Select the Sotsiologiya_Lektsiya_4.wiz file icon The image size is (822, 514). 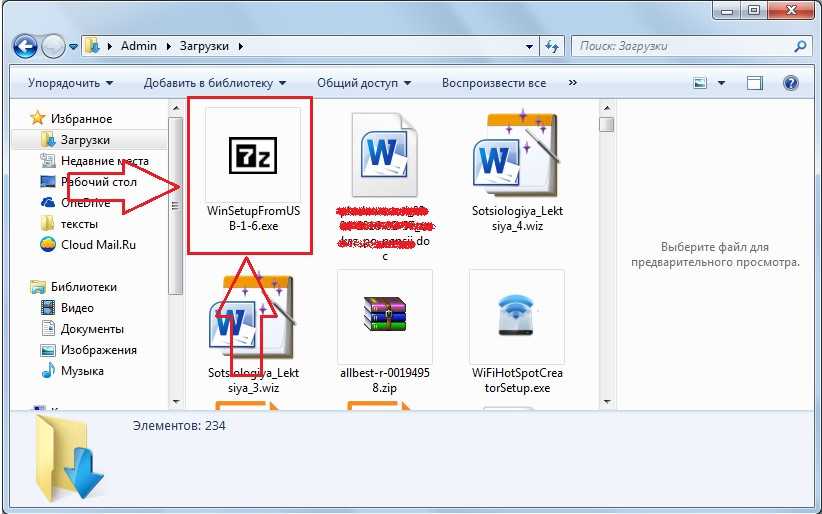pyautogui.click(x=517, y=154)
